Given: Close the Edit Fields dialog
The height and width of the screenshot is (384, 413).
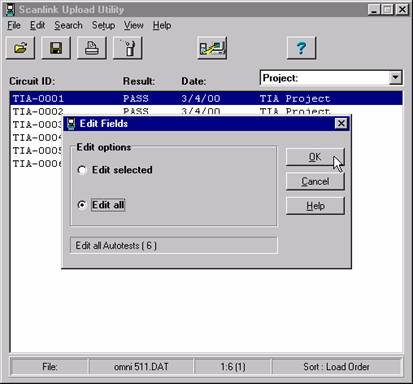Looking at the screenshot, I should click(341, 124).
